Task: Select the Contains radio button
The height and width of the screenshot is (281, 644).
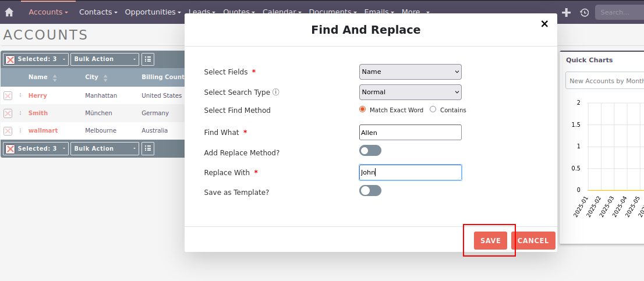Action: coord(433,109)
